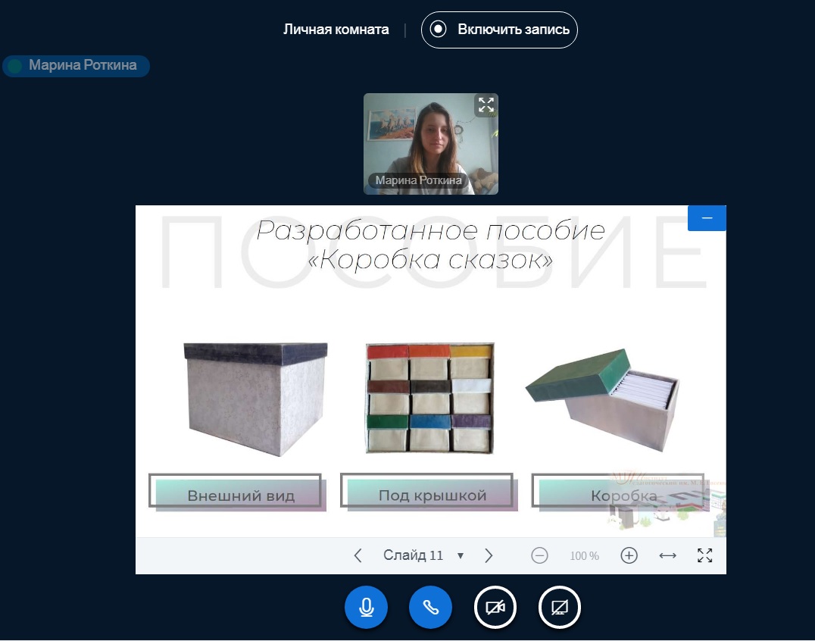Zoom out of the presentation
The width and height of the screenshot is (815, 644).
[539, 556]
